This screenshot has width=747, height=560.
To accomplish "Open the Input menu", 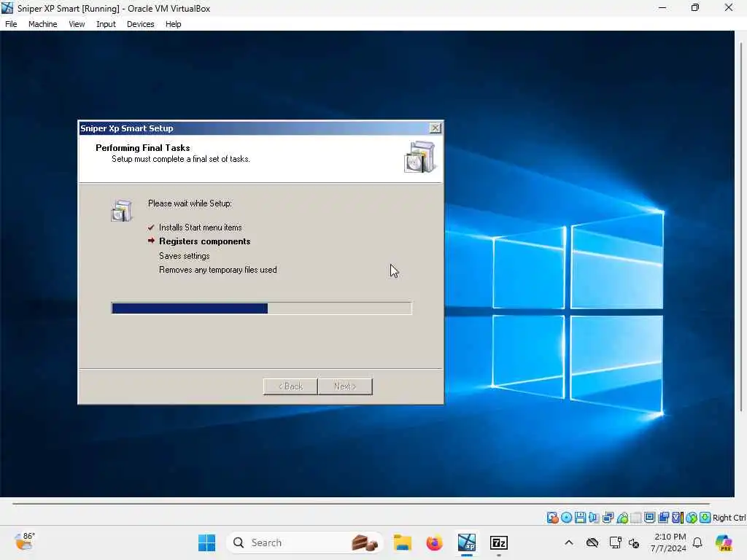I will coord(106,24).
